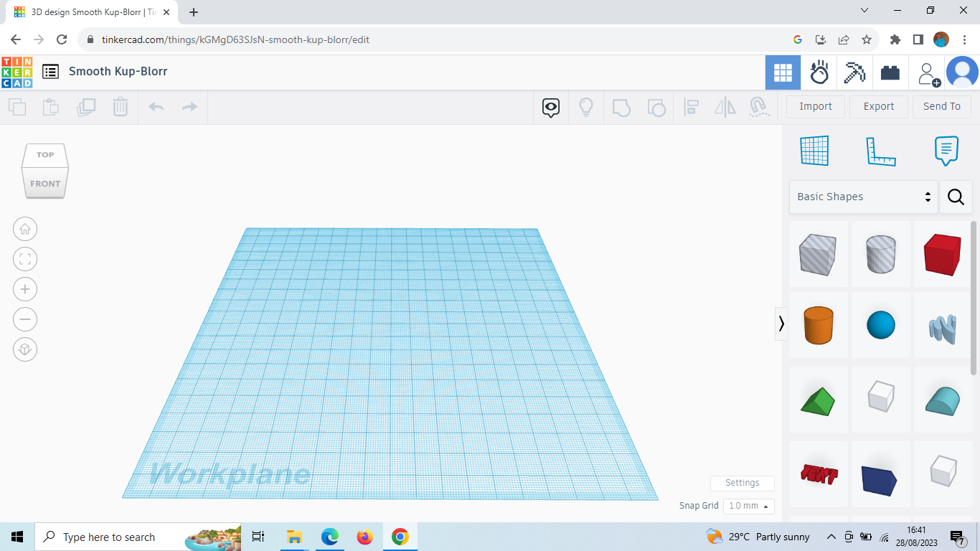Viewport: 980px width, 551px height.
Task: Open the Notes tool
Action: 946,151
